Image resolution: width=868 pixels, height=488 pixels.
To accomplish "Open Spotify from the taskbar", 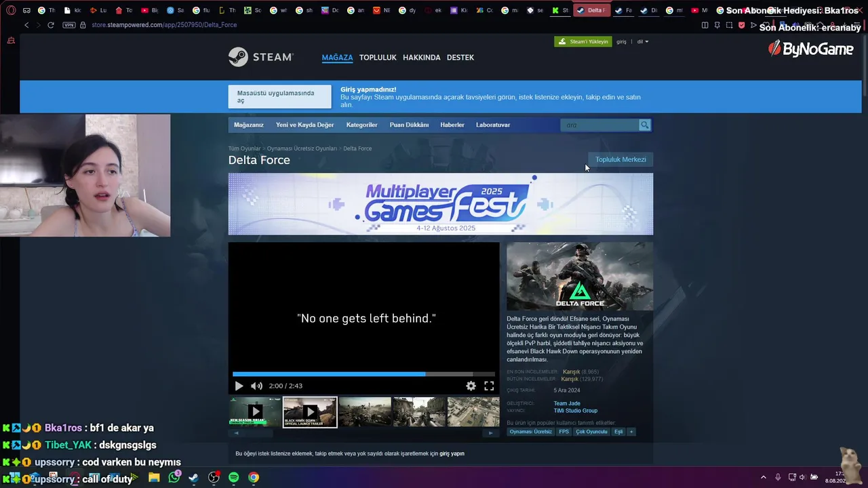I will click(233, 477).
